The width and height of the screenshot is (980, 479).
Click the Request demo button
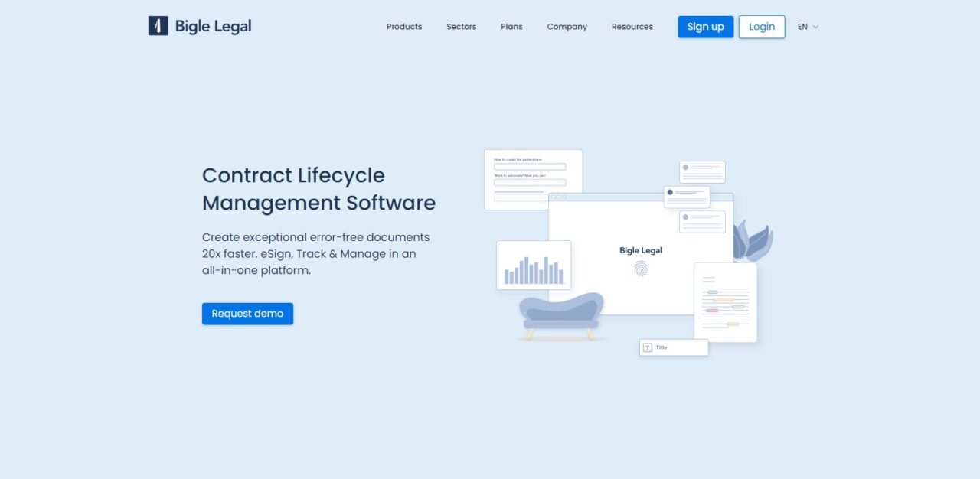tap(247, 314)
